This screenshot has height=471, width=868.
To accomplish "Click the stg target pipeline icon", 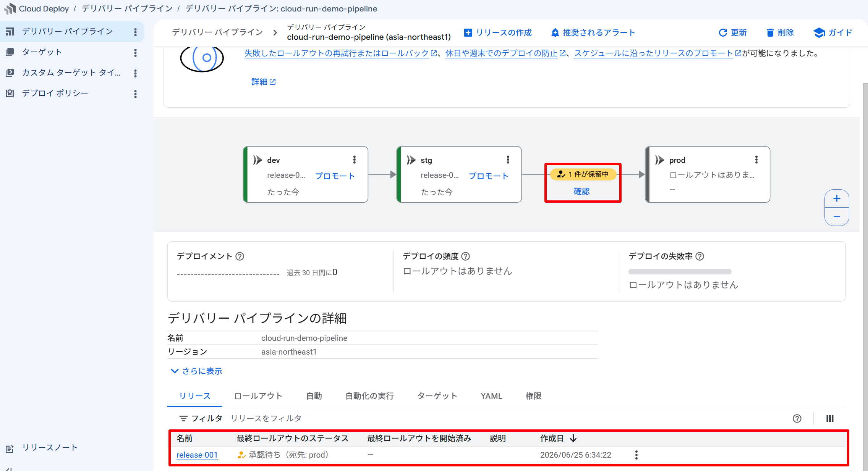I will click(411, 160).
